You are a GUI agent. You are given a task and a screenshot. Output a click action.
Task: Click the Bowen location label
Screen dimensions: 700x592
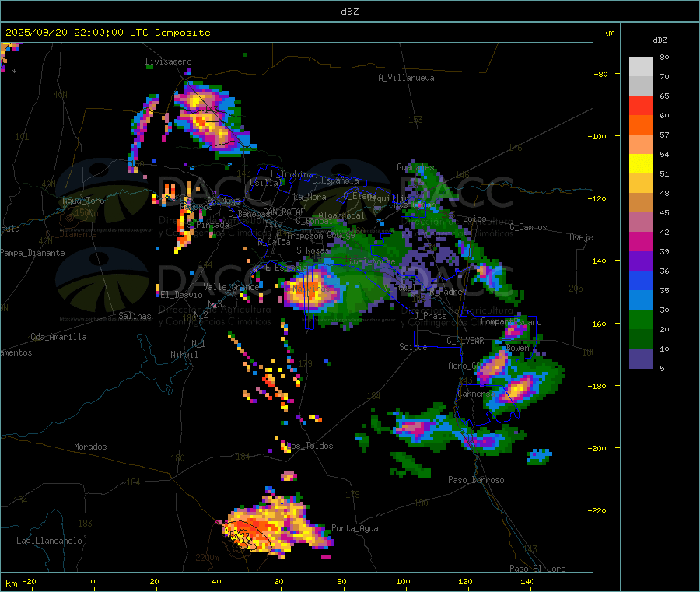click(518, 347)
